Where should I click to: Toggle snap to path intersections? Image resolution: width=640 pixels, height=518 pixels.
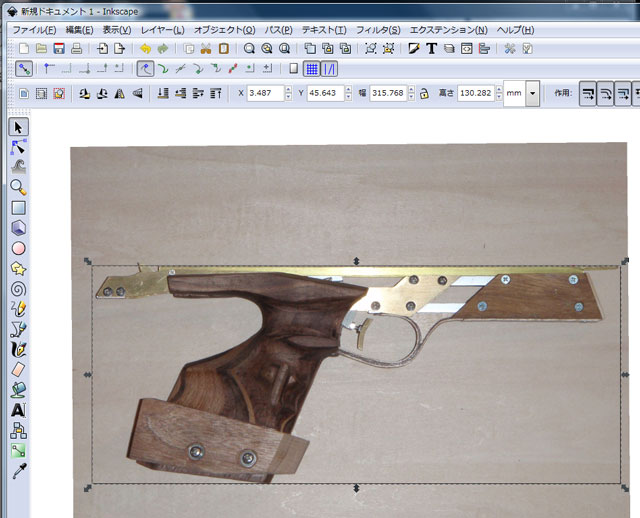tap(180, 69)
